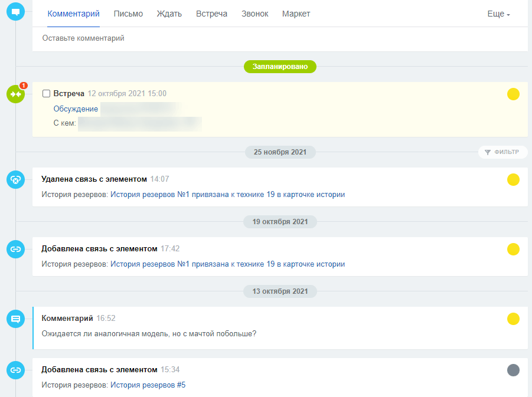Click 'Добавлена связь с элементом' heading at 17:42
This screenshot has width=532, height=397.
99,249
